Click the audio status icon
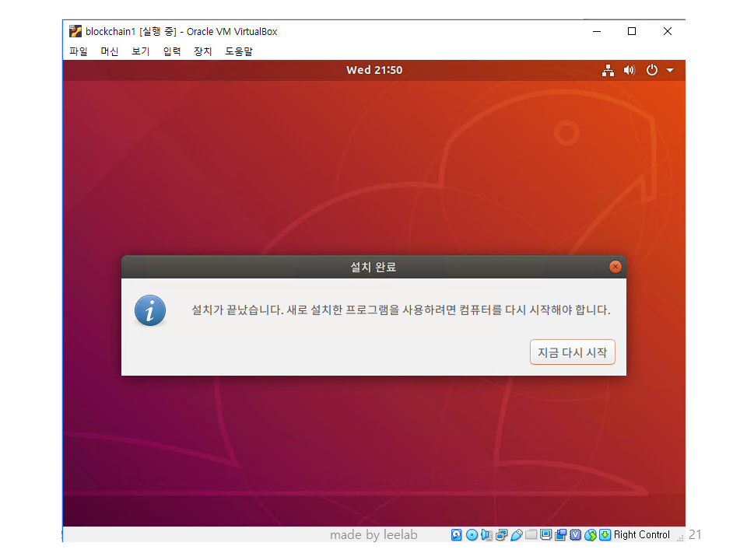The width and height of the screenshot is (747, 560). (x=486, y=535)
